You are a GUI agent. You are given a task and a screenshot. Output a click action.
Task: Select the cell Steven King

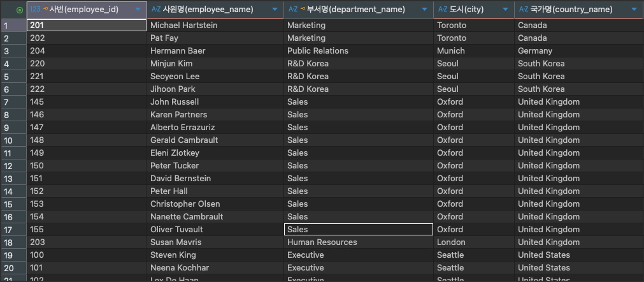click(x=215, y=255)
